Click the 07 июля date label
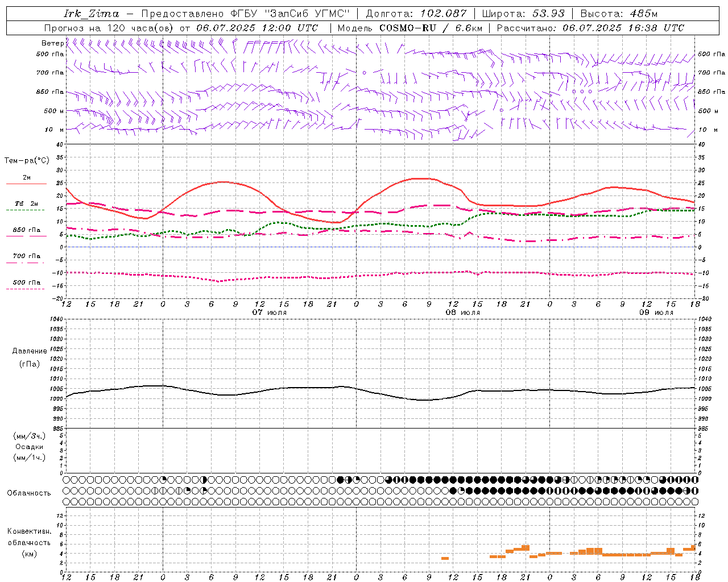Image resolution: width=728 pixels, height=582 pixels. coord(270,313)
